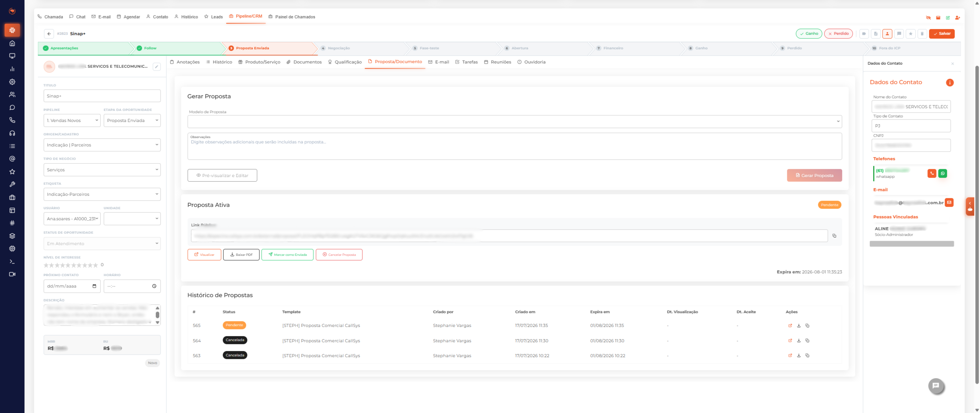This screenshot has height=413, width=980.
Task: Switch to the Documentos tab
Action: (x=304, y=62)
